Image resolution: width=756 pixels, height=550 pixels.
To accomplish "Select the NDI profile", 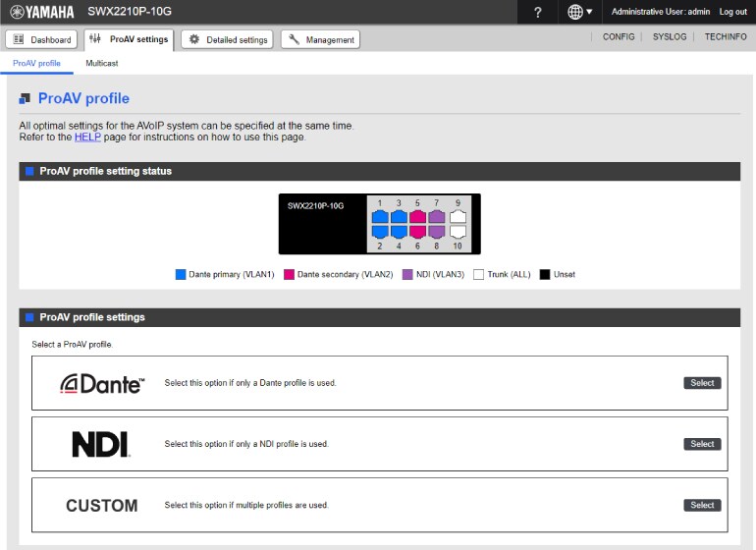I will click(x=702, y=444).
